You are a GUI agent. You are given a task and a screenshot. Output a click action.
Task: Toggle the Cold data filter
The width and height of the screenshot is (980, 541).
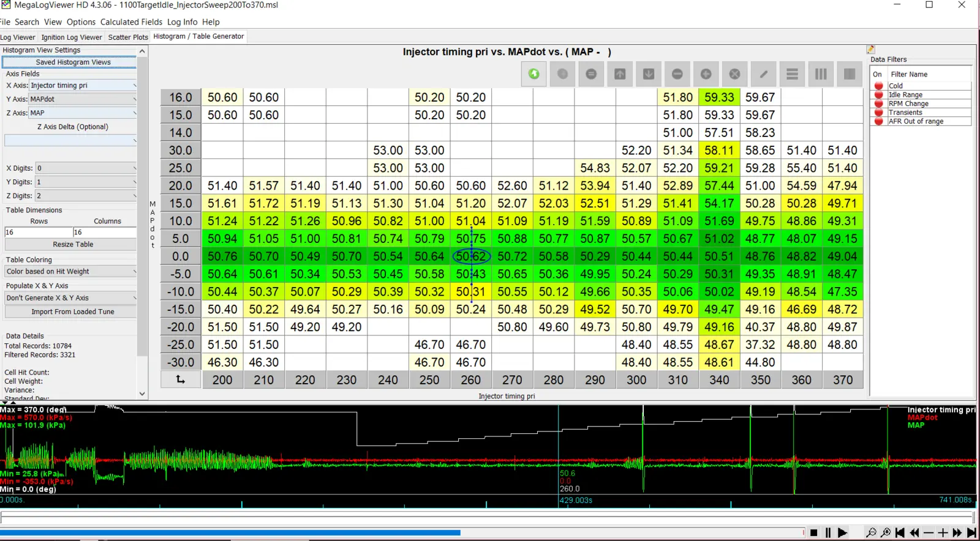point(878,86)
